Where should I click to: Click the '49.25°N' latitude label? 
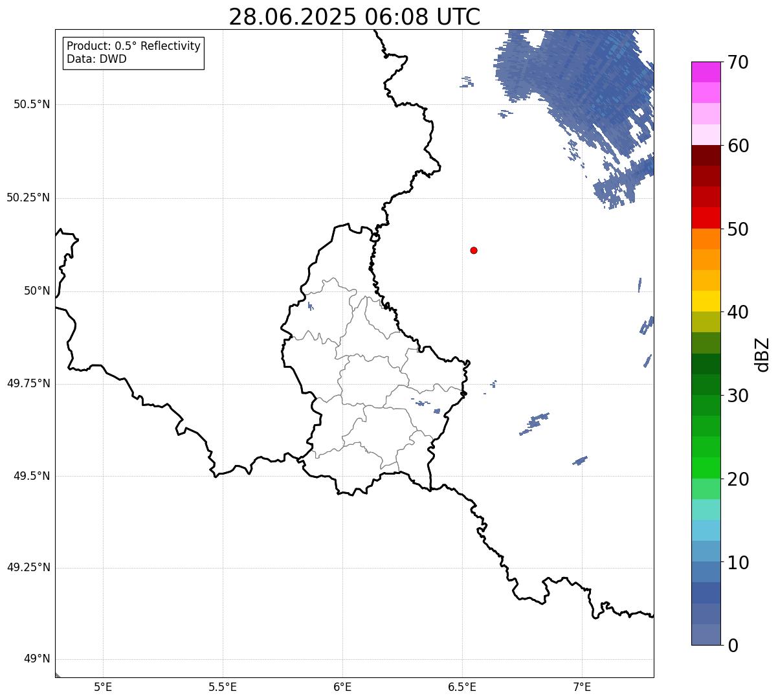(28, 568)
